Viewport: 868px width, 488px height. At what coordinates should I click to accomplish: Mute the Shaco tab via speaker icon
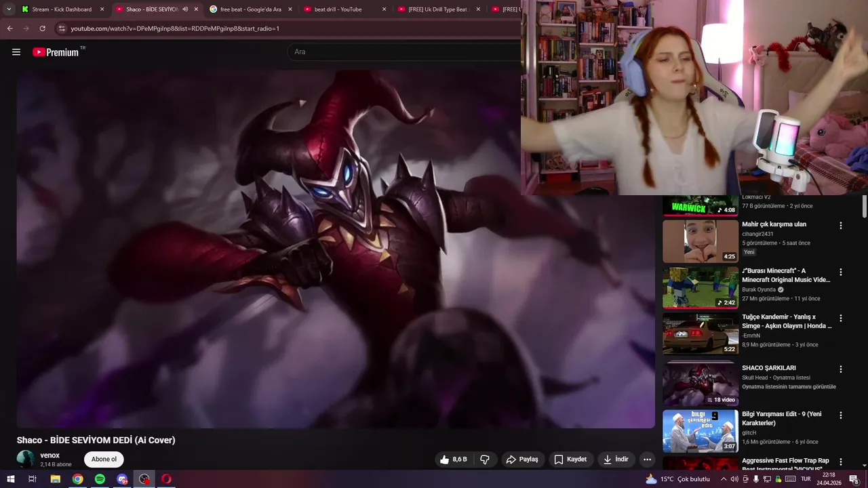click(x=185, y=9)
